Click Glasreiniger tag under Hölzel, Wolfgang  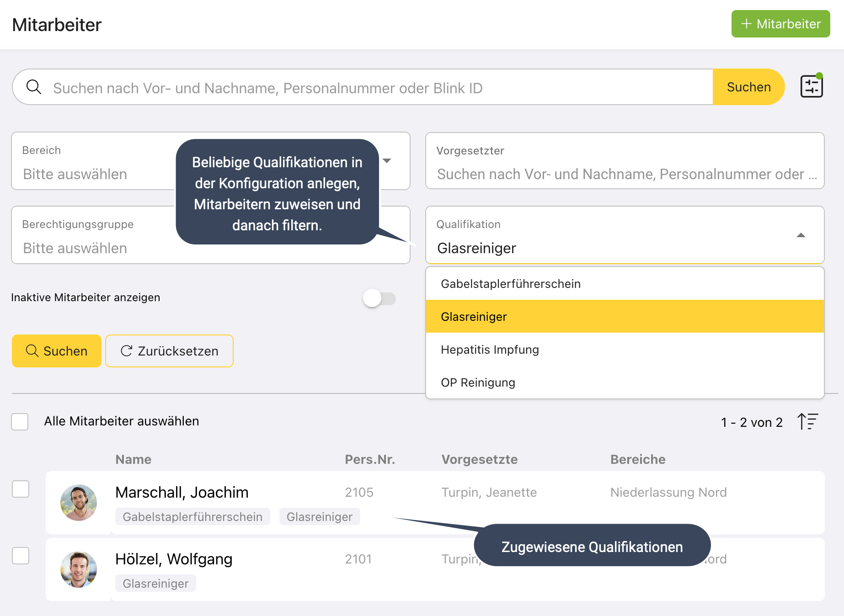pyautogui.click(x=155, y=584)
